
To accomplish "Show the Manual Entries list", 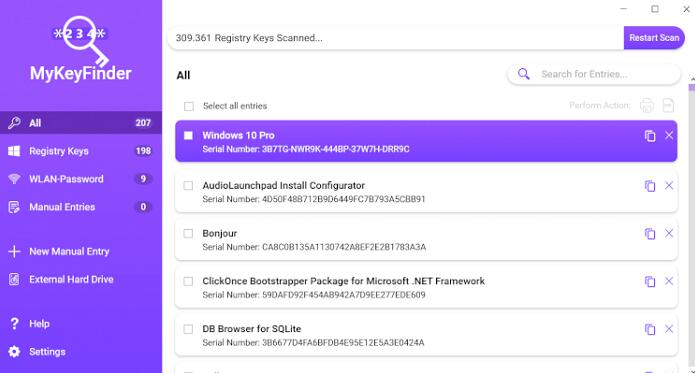I will tap(81, 207).
